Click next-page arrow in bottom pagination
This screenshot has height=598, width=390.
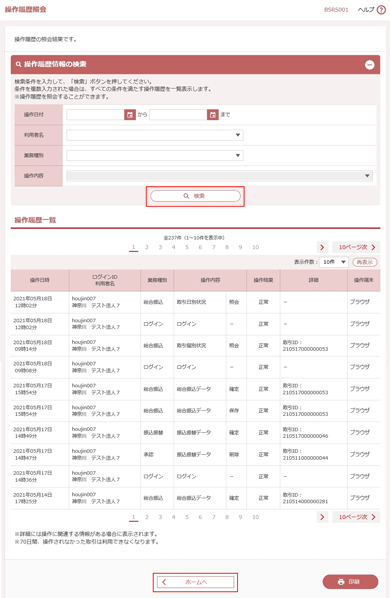[322, 517]
